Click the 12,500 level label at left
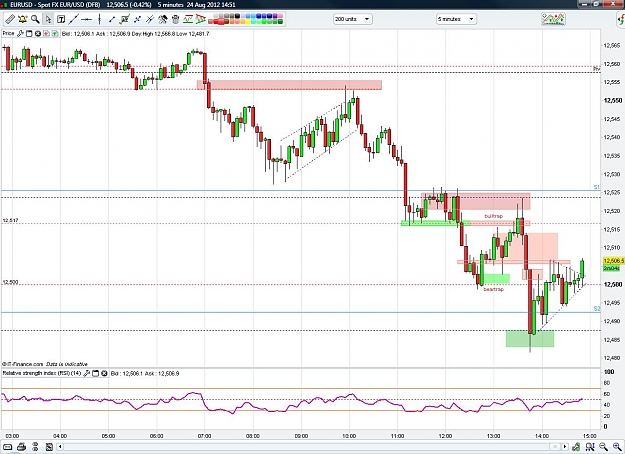This screenshot has height=454, width=625. point(10,282)
